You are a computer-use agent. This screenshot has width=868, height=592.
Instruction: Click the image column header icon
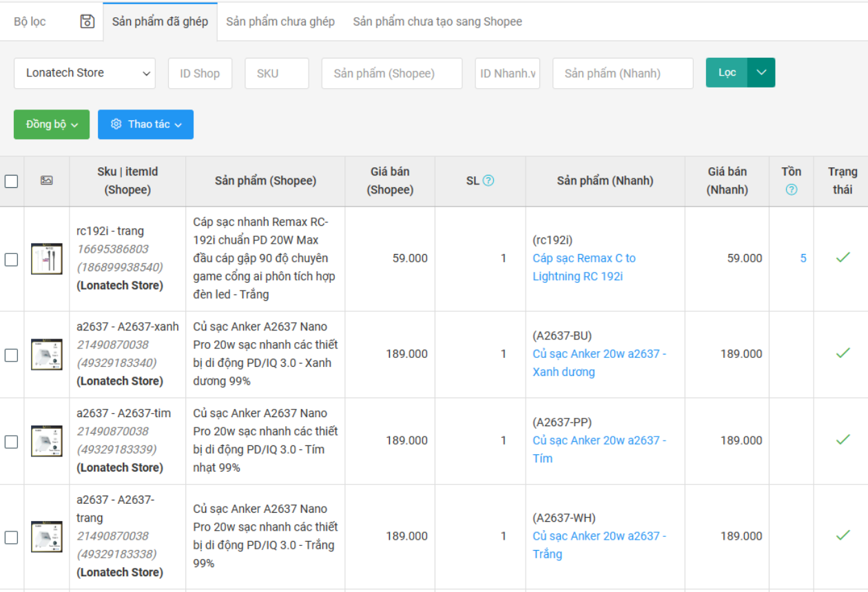(47, 180)
